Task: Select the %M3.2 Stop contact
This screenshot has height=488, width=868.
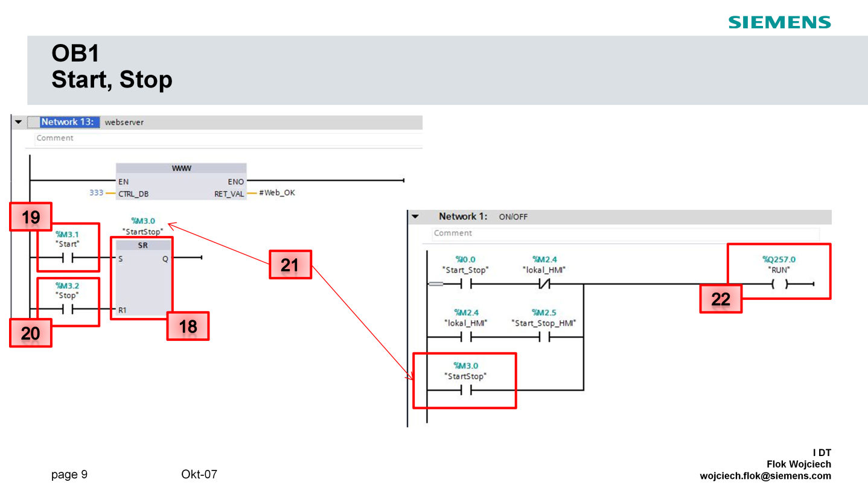Action: click(68, 309)
